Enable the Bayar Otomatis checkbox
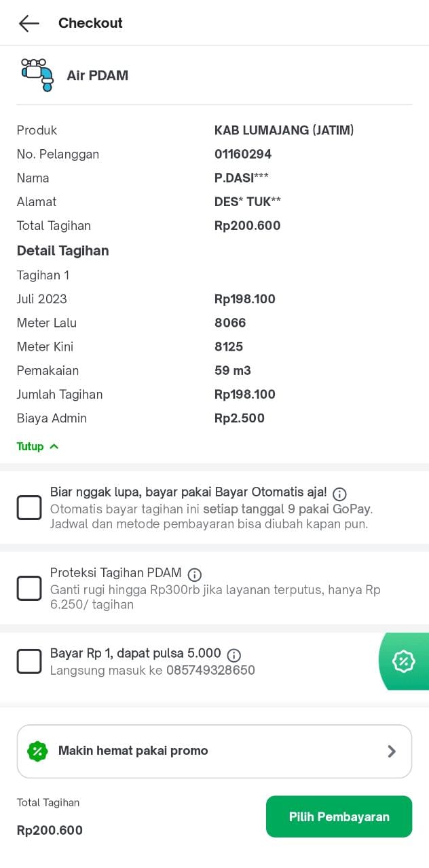This screenshot has width=429, height=868. (x=29, y=507)
